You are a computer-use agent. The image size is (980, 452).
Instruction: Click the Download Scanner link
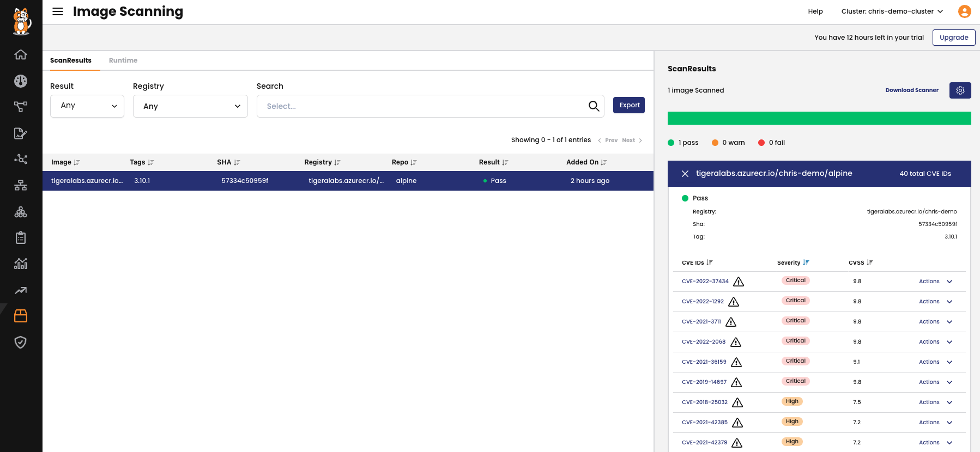click(x=912, y=90)
